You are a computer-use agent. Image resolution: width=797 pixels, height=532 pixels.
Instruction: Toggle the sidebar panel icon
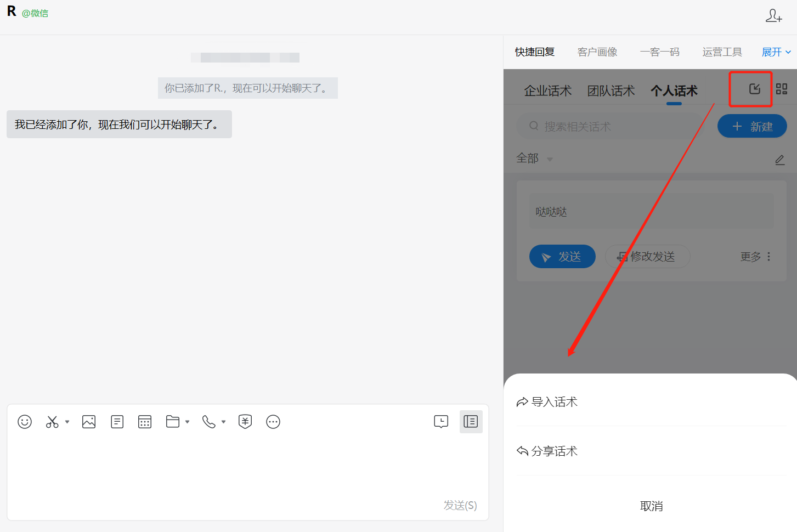[471, 422]
